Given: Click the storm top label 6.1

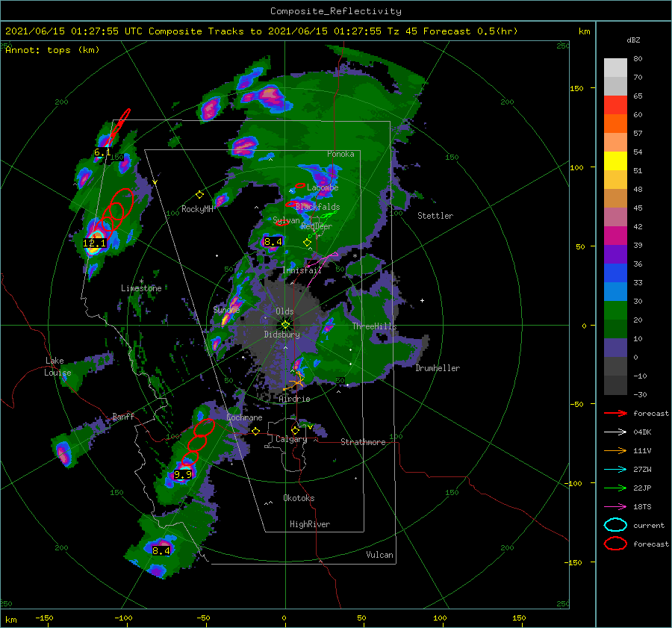Looking at the screenshot, I should (102, 152).
